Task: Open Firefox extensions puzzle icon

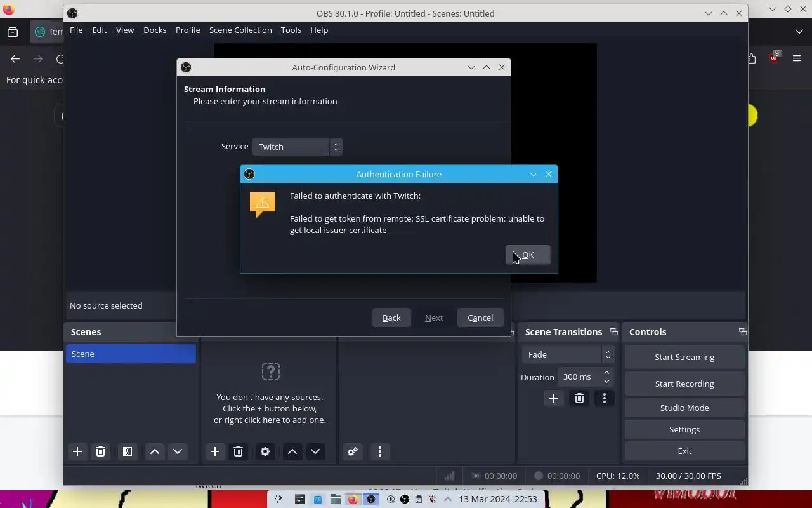Action: click(752, 58)
